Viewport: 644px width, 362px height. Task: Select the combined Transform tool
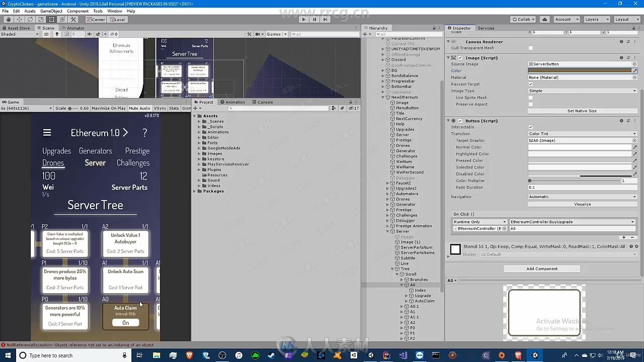[62, 20]
